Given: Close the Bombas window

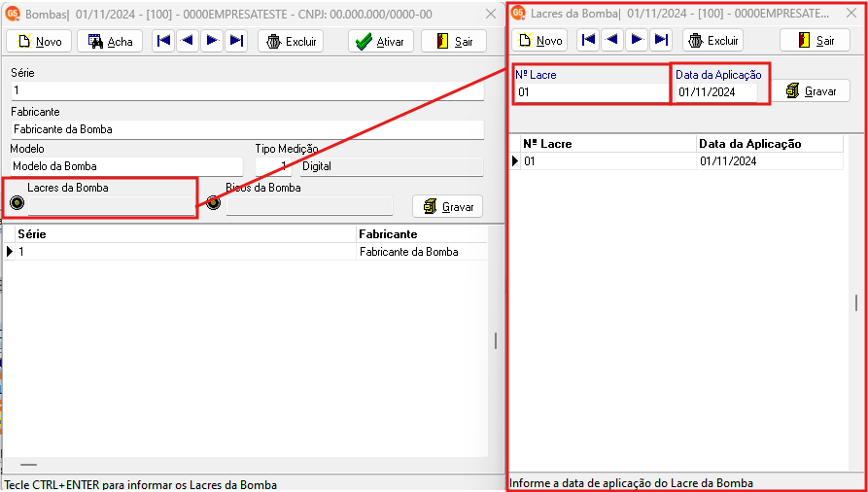Looking at the screenshot, I should (491, 15).
